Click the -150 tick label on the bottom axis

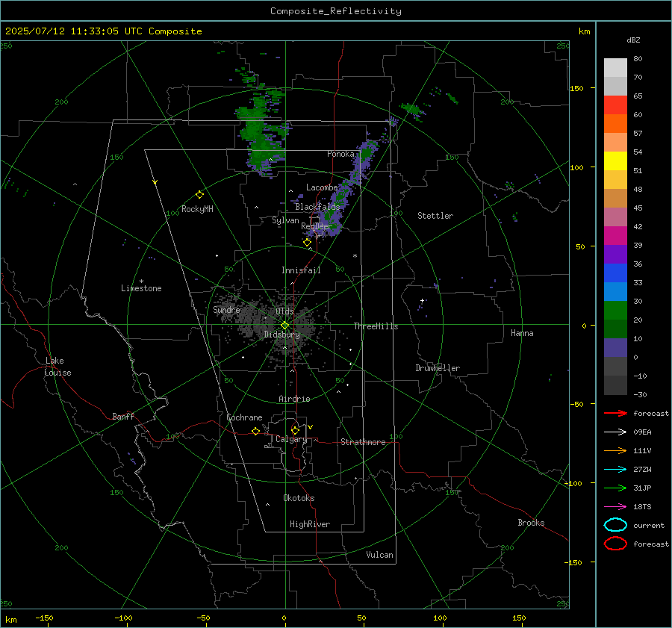point(44,618)
